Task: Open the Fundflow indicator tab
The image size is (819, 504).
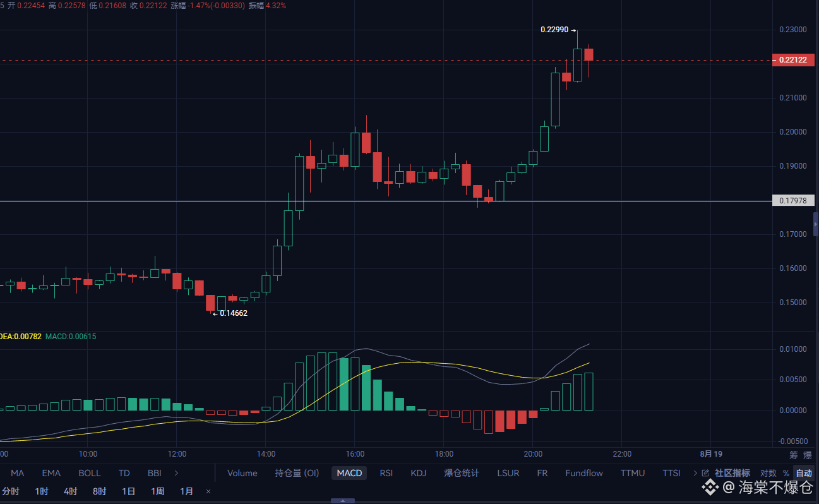Action: click(x=584, y=473)
